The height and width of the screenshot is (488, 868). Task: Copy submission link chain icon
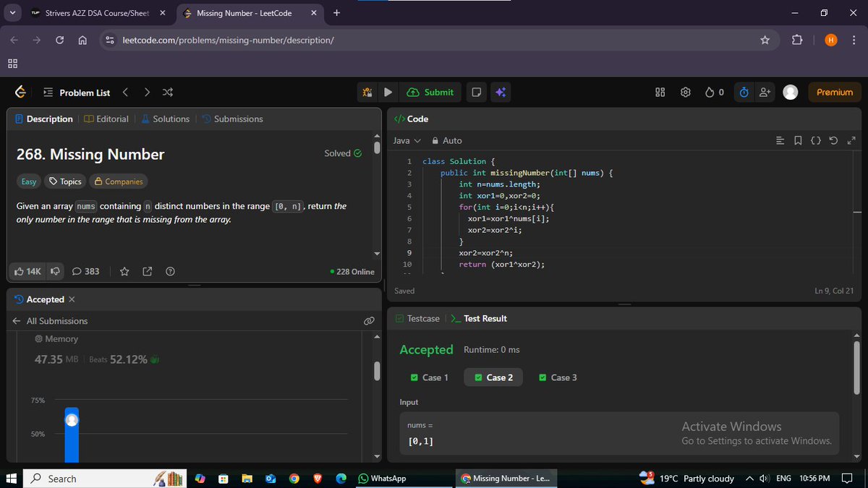click(369, 320)
